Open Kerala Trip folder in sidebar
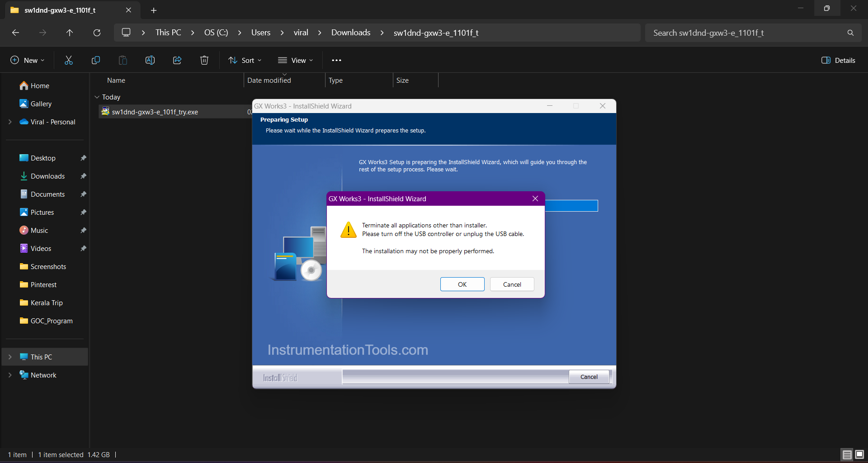868x463 pixels. pos(41,302)
